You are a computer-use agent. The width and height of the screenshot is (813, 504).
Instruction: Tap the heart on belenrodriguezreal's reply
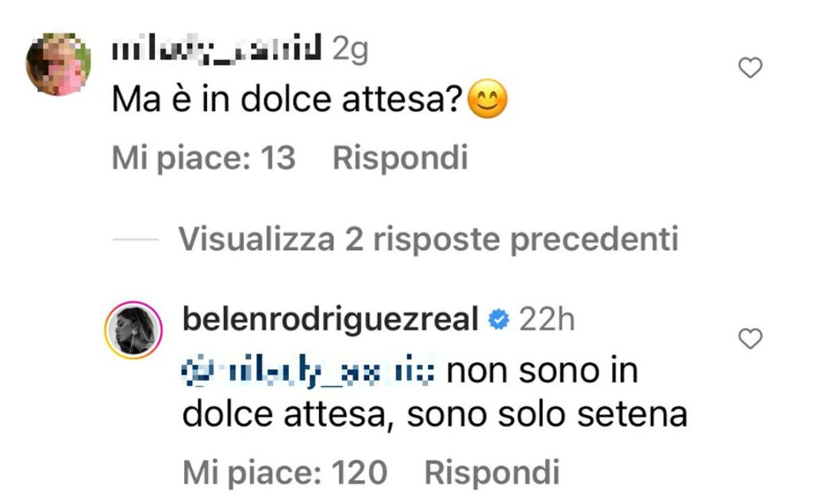[x=750, y=339]
